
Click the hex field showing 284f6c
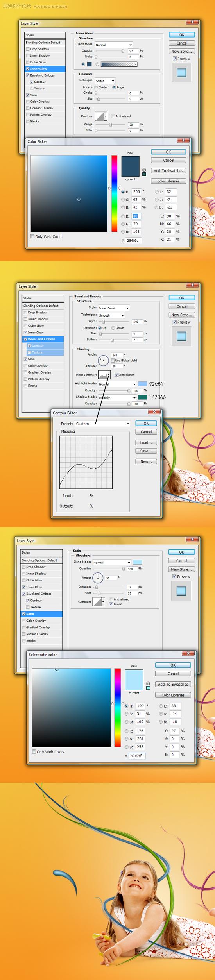(x=133, y=241)
